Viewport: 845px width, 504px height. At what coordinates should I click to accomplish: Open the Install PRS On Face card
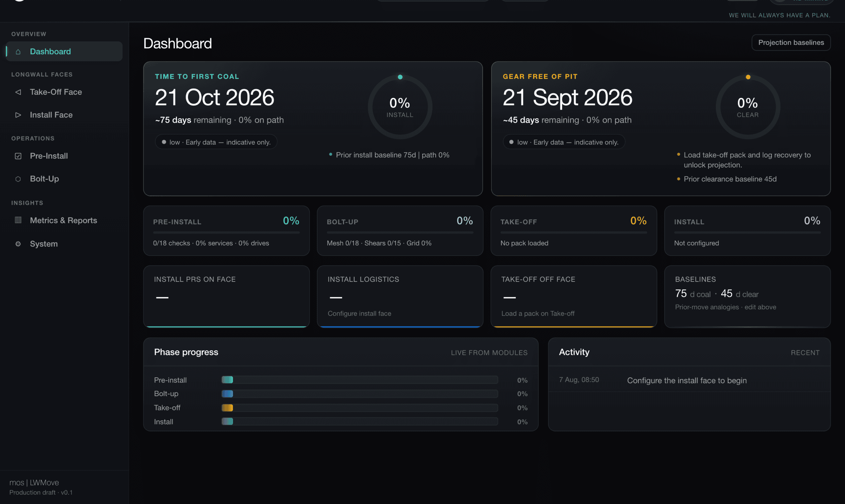click(226, 297)
